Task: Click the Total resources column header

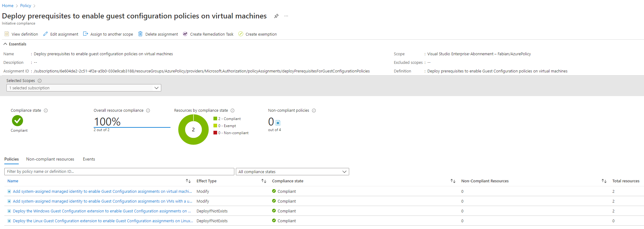Action: tap(626, 181)
